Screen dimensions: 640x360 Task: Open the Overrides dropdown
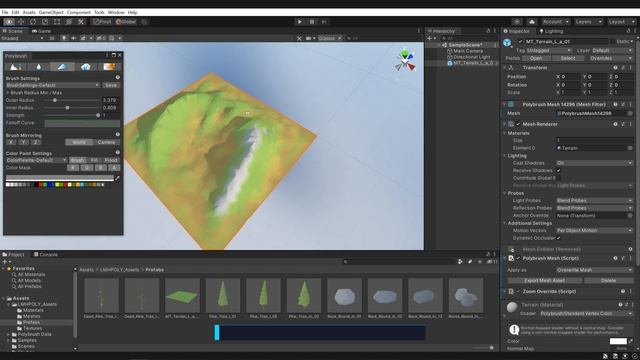[x=610, y=58]
